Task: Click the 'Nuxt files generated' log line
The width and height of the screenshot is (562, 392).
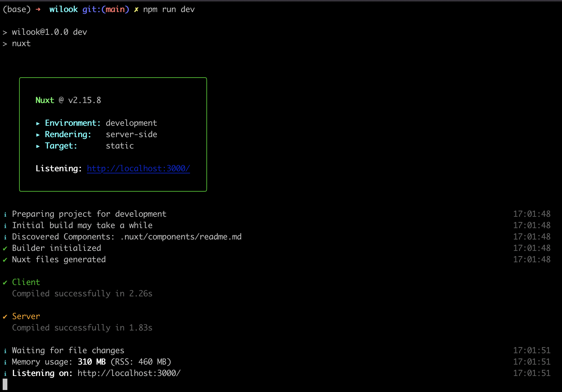Action: click(x=59, y=260)
